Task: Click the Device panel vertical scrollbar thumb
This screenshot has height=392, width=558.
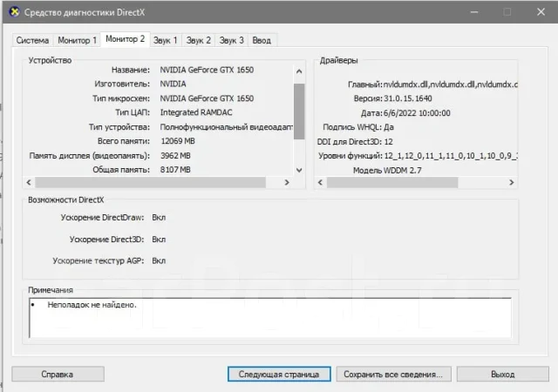Action: [x=299, y=112]
